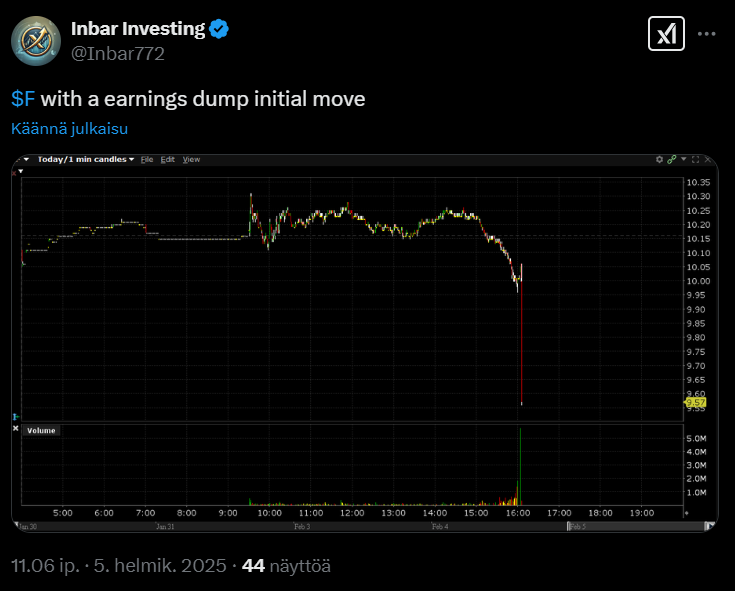Open the three-dot more options menu

(x=707, y=34)
